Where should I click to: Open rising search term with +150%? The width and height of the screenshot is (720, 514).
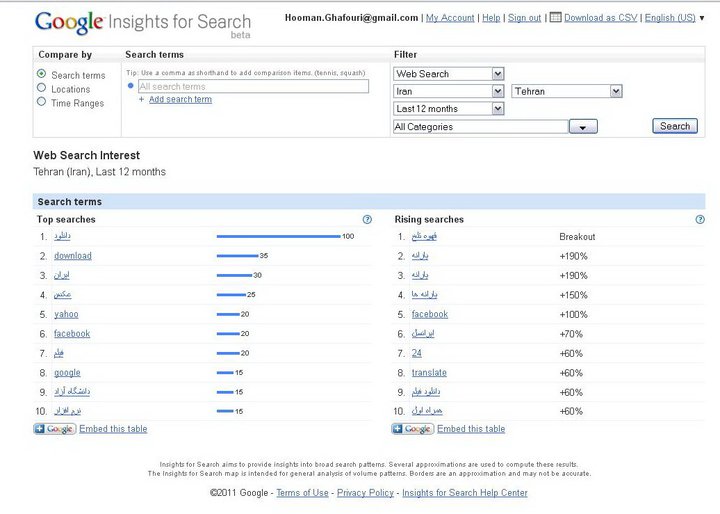coord(424,294)
